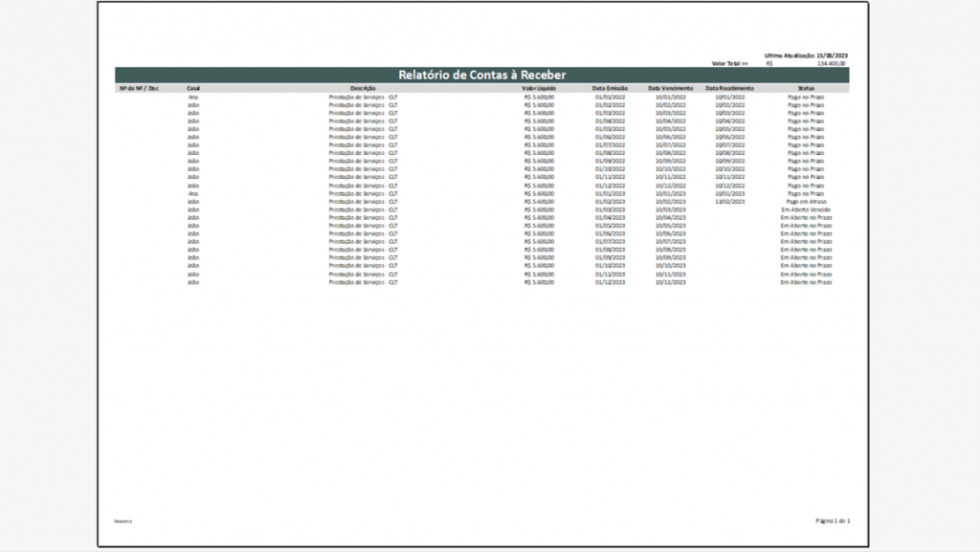Click the "Valor Total >>" label
The image size is (980, 552).
[x=729, y=64]
